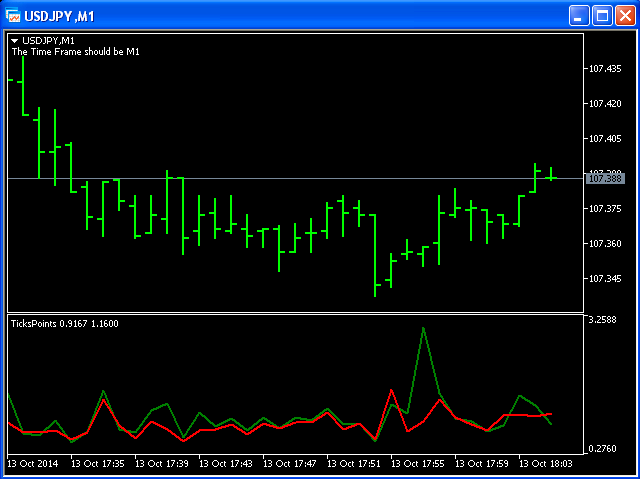Click the 13 Oct 2014 date label

[x=34, y=464]
